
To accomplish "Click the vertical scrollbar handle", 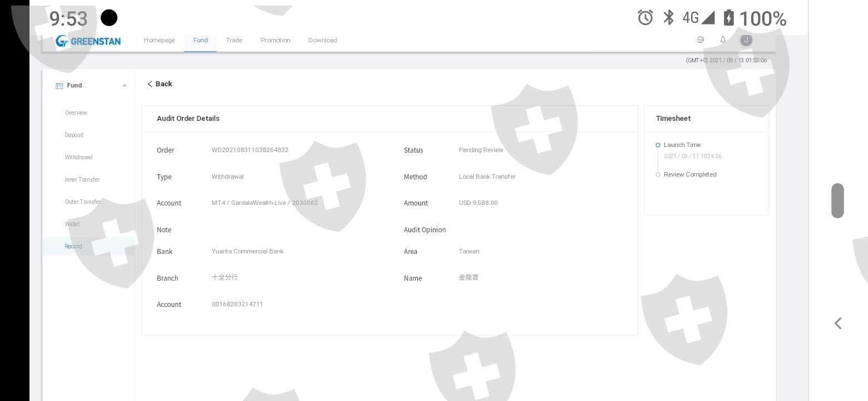I will click(x=837, y=200).
